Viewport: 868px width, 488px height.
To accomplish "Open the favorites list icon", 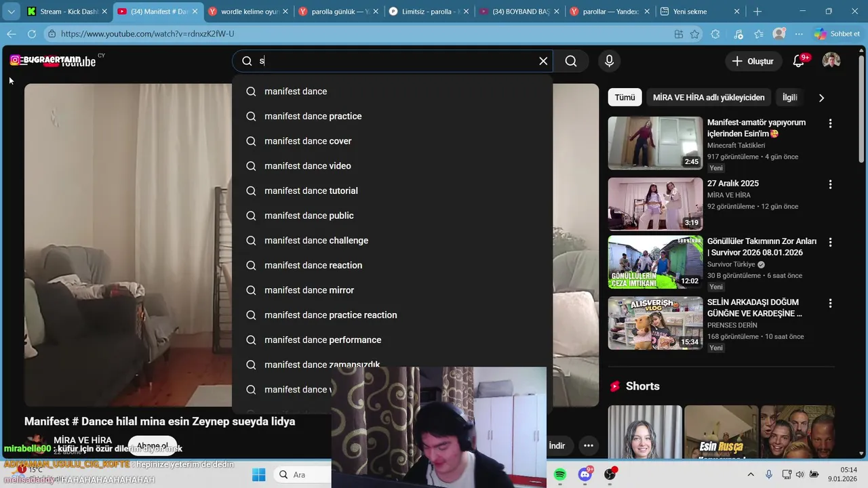I will click(x=759, y=34).
